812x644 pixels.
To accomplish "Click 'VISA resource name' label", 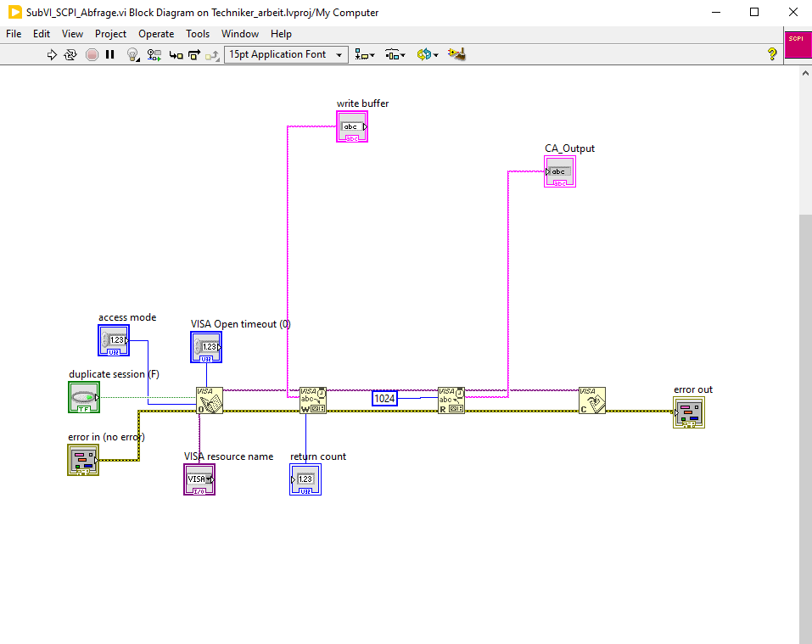I will (x=228, y=456).
